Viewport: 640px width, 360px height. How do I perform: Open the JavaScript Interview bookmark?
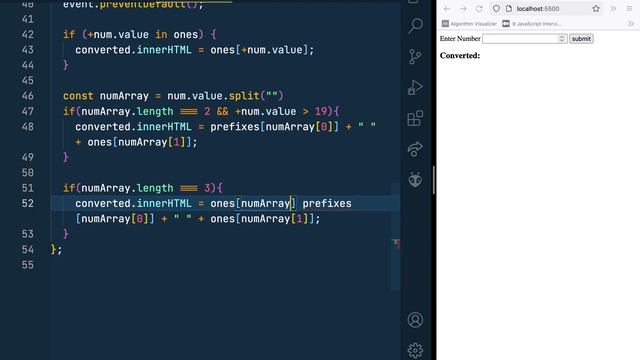[x=532, y=24]
